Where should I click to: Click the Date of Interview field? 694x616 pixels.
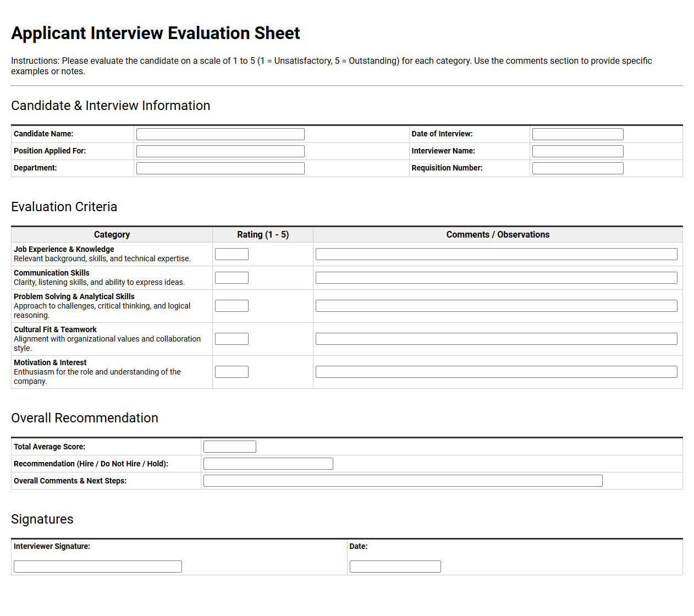pos(578,134)
